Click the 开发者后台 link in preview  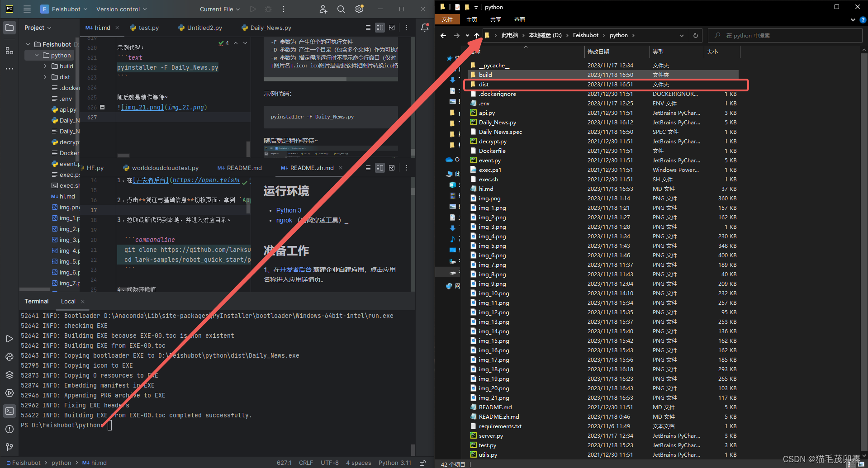(x=296, y=269)
